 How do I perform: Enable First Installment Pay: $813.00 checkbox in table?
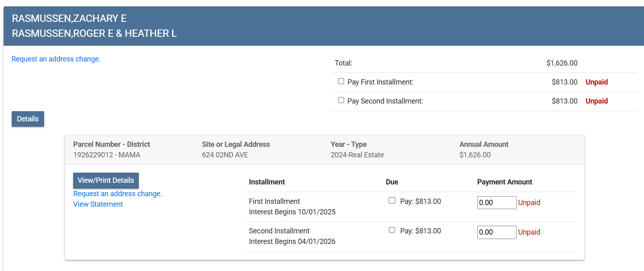click(x=392, y=201)
